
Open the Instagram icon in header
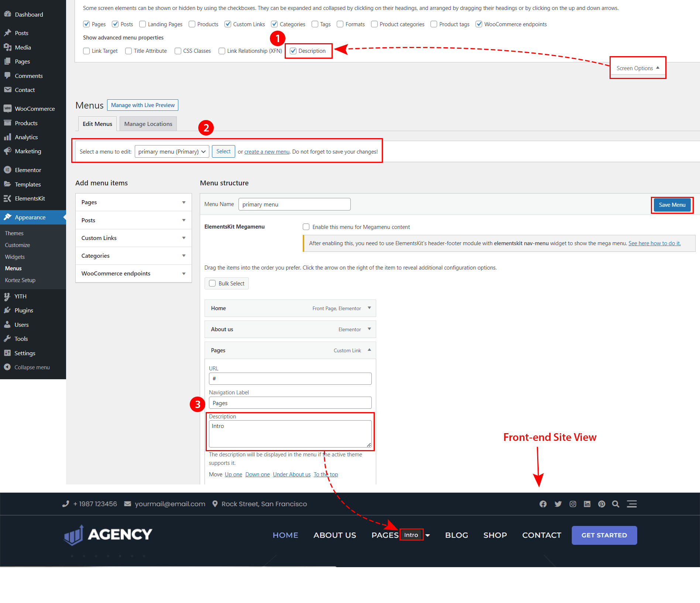(x=573, y=504)
